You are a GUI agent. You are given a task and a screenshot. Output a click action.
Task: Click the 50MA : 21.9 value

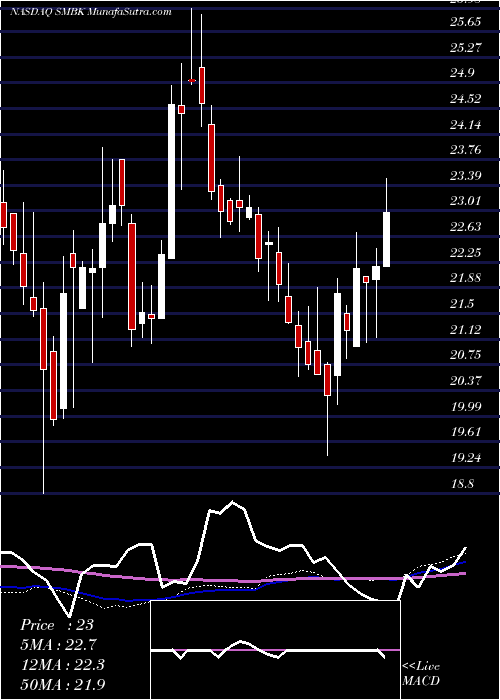click(x=62, y=685)
